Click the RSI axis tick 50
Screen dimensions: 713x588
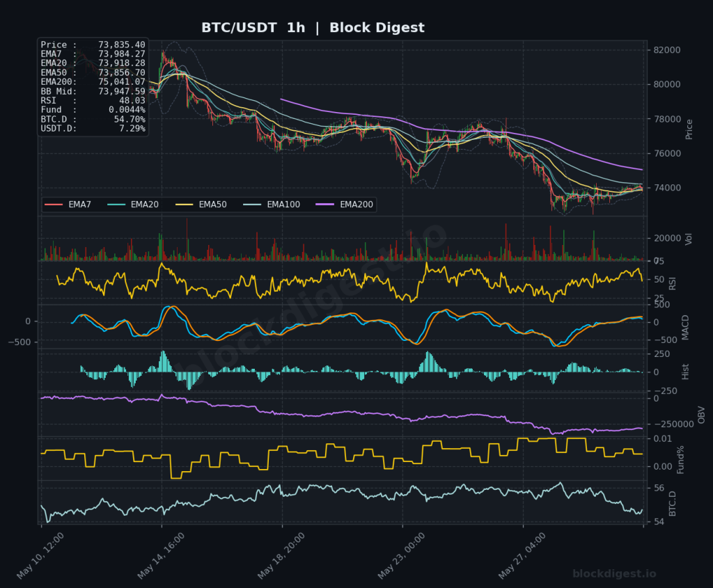click(x=659, y=280)
